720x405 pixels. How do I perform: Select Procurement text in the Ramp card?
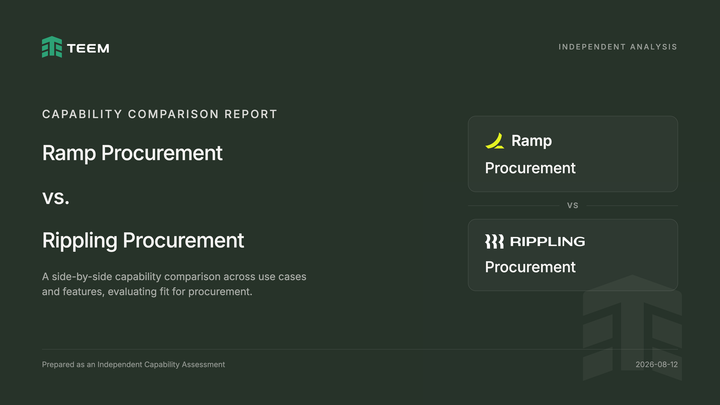(x=530, y=168)
